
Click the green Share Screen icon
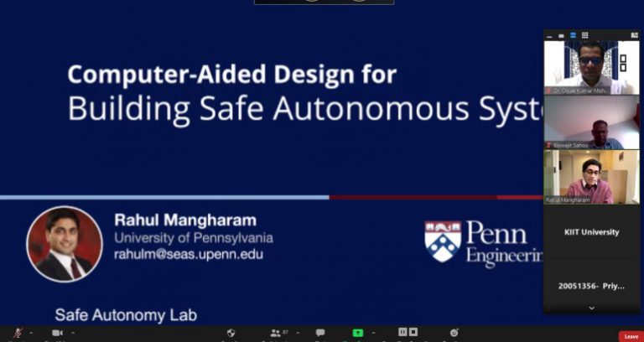point(358,333)
